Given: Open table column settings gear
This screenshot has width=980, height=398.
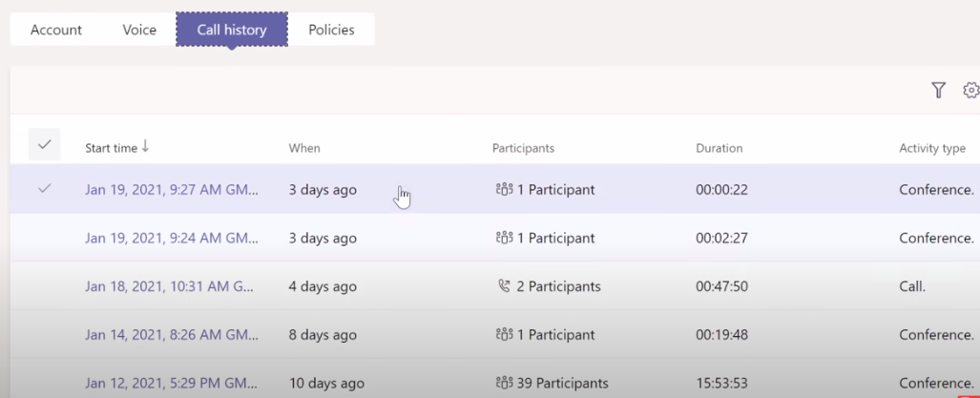Looking at the screenshot, I should pos(970,90).
